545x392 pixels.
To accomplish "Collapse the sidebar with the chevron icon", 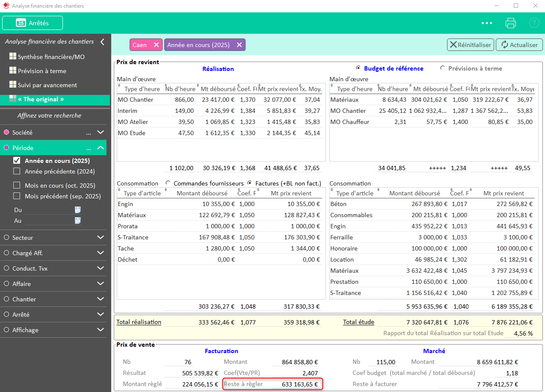I will click(x=103, y=41).
